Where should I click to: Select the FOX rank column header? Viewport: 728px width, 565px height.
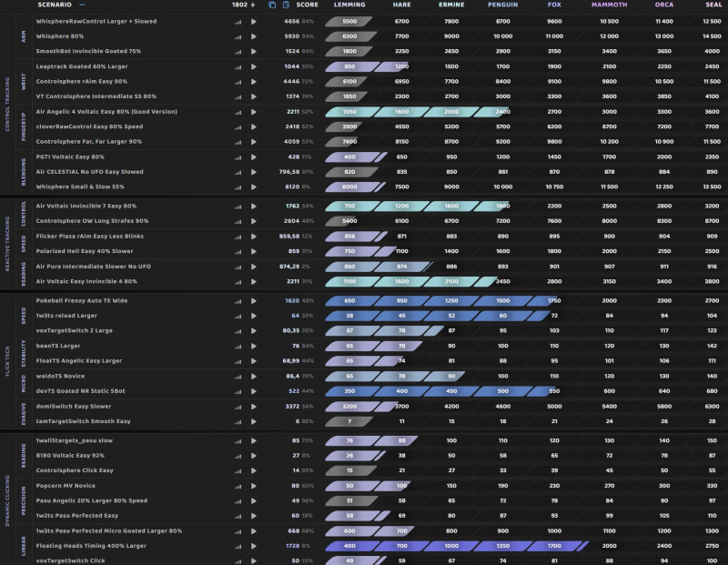(x=554, y=5)
